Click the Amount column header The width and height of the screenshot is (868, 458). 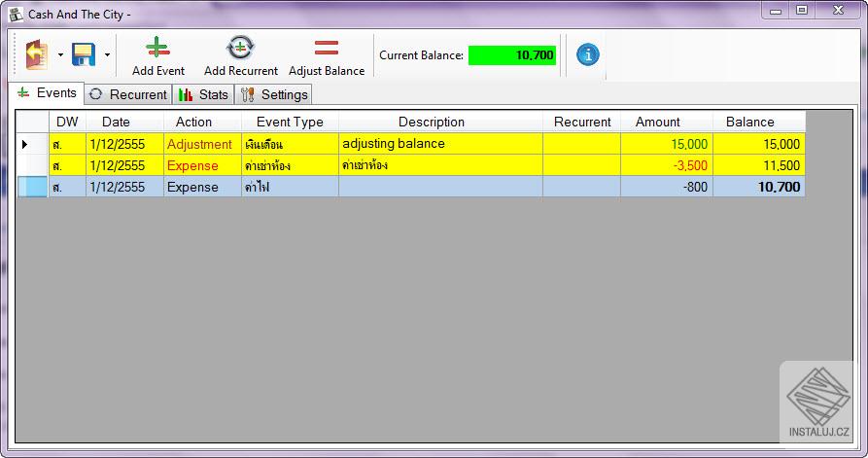point(667,122)
